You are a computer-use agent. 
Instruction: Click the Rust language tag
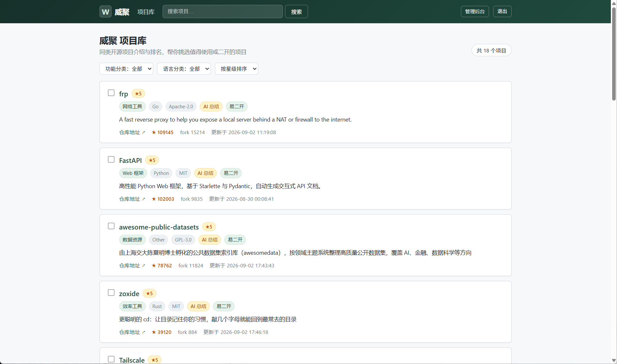[157, 306]
